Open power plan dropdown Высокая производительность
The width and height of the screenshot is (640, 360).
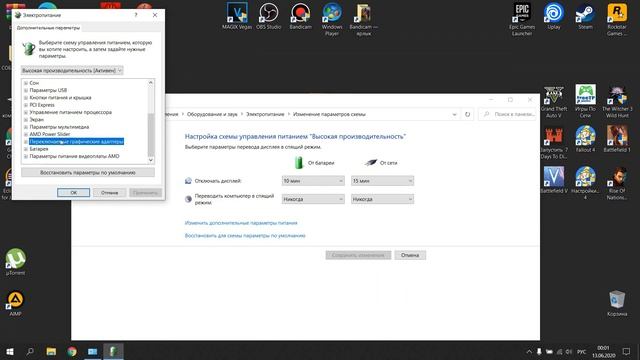coord(72,71)
